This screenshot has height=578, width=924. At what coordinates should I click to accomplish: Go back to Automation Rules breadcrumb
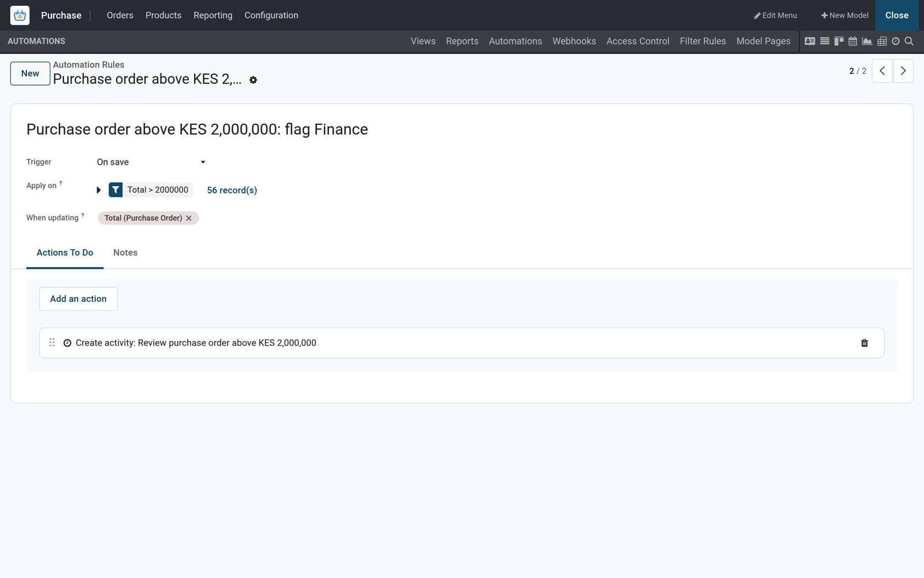click(88, 65)
